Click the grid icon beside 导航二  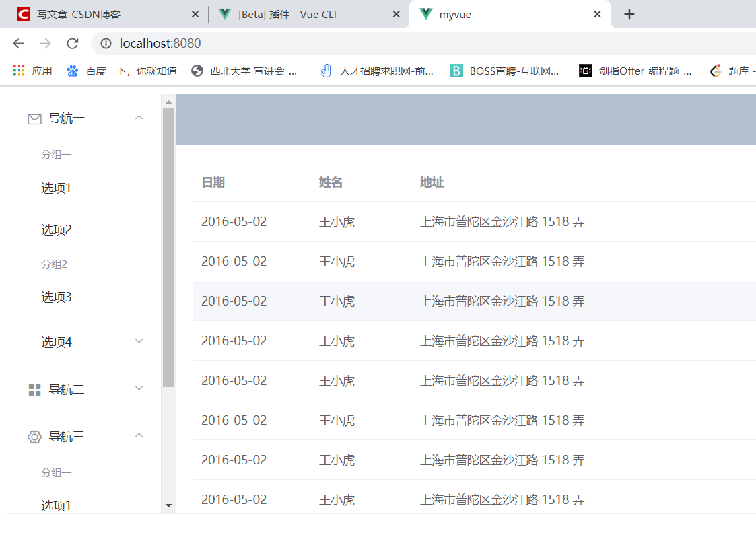pyautogui.click(x=35, y=390)
